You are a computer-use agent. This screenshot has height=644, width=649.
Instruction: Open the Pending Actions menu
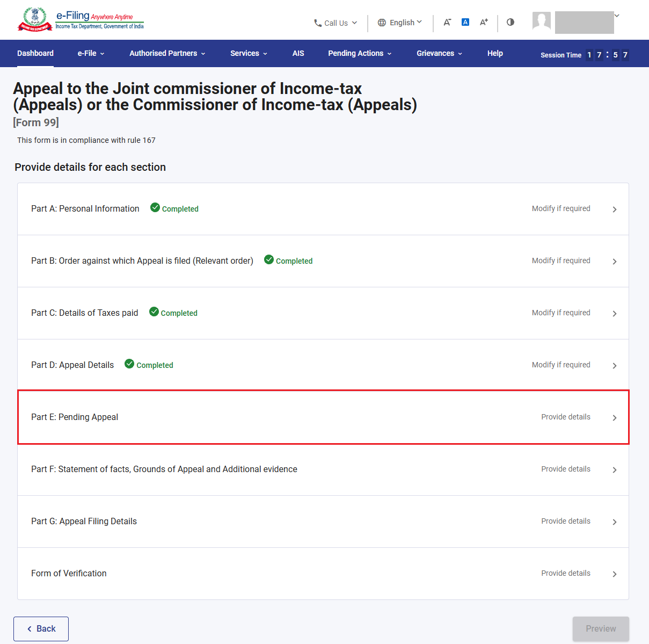[360, 53]
